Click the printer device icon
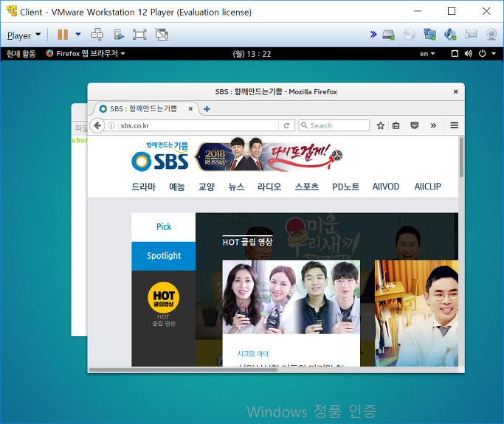 [471, 34]
